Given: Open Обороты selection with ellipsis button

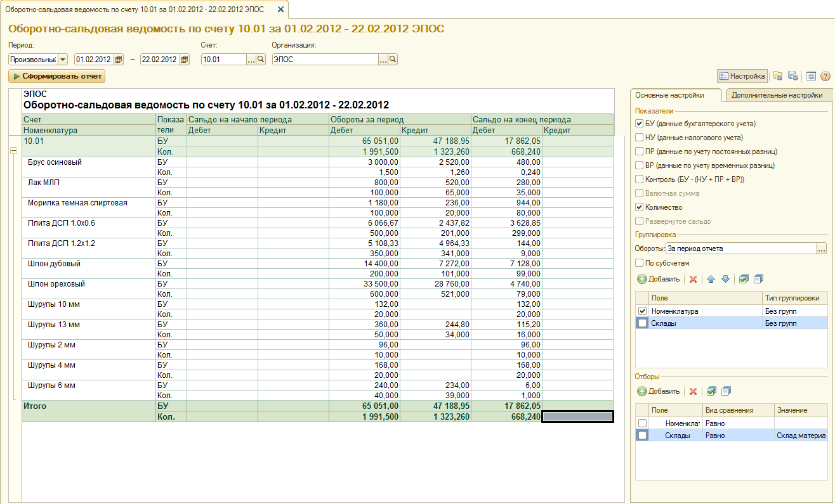Looking at the screenshot, I should 822,249.
